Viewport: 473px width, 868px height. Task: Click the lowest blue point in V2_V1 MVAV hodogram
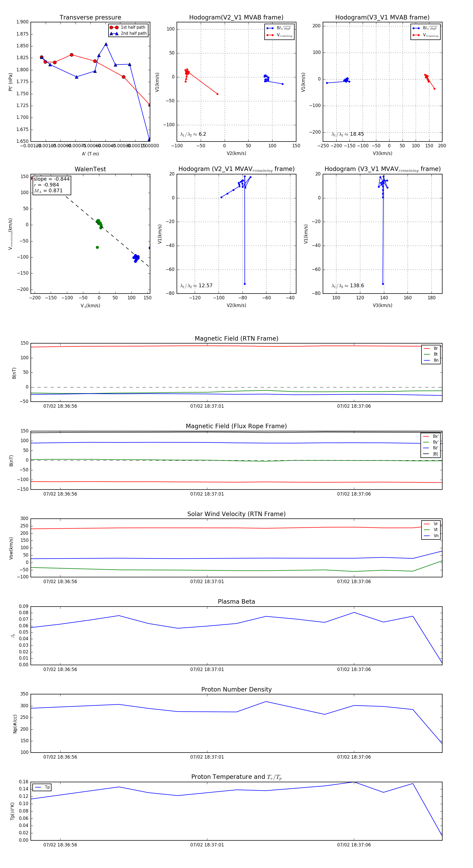244,284
